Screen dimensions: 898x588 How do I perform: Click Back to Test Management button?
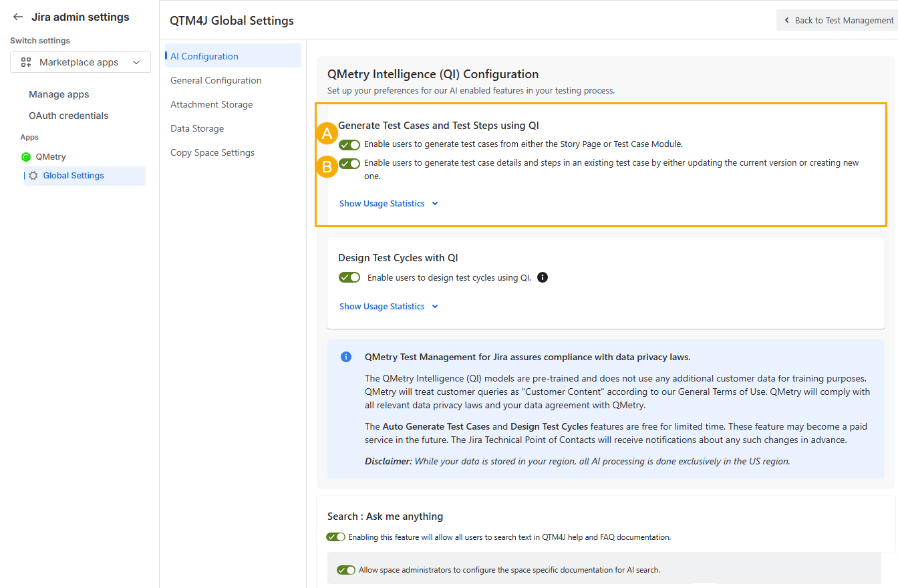tap(838, 20)
